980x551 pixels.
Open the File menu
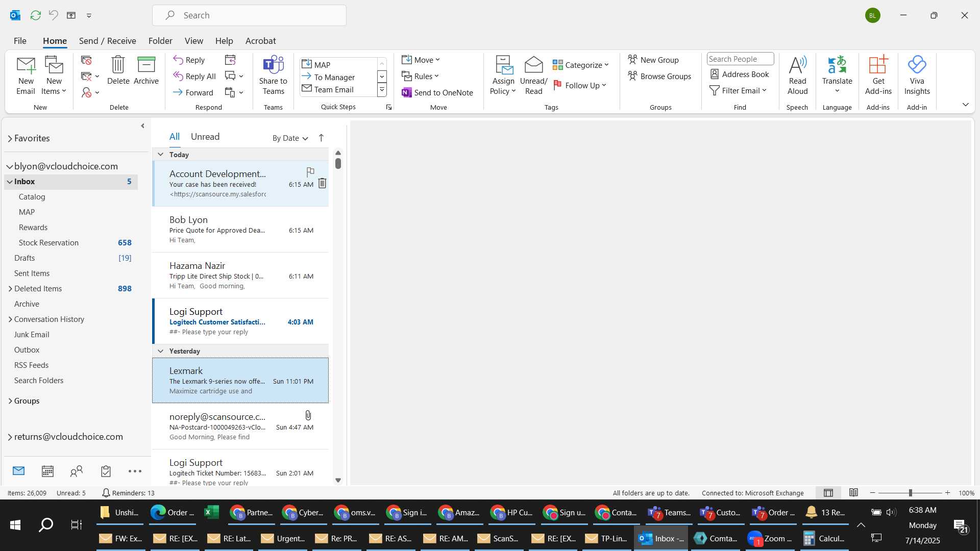[20, 41]
